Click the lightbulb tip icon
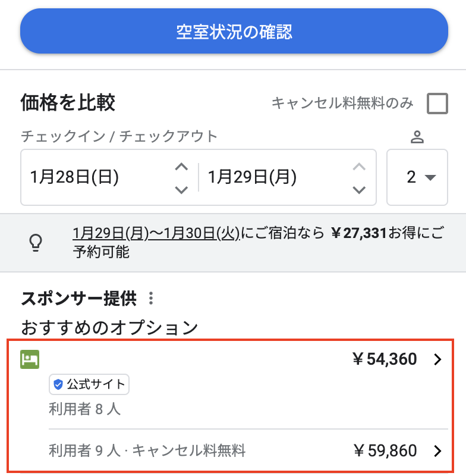Screen dimensions: 466x476 coord(36,242)
